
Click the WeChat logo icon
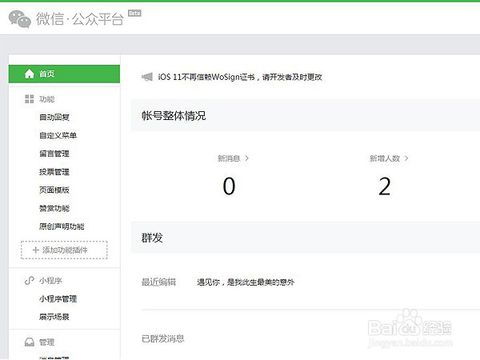(x=20, y=19)
